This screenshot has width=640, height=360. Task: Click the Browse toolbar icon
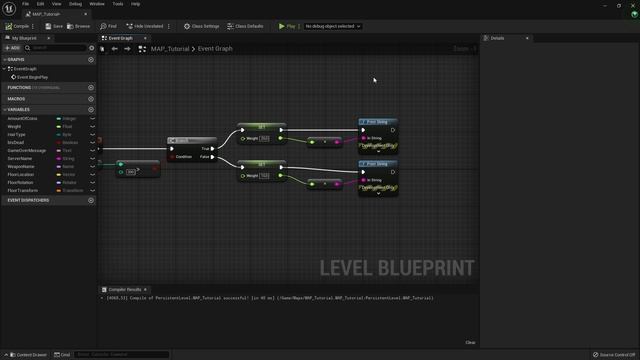click(x=78, y=26)
